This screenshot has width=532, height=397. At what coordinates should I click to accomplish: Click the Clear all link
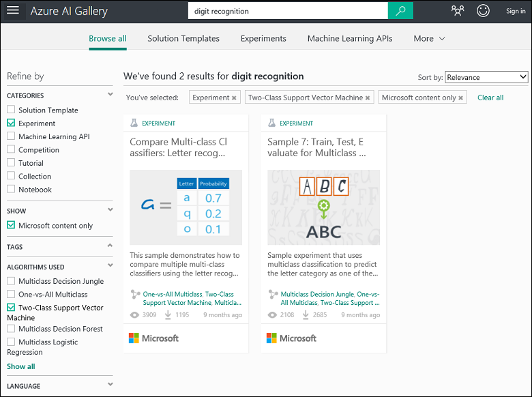pos(490,98)
